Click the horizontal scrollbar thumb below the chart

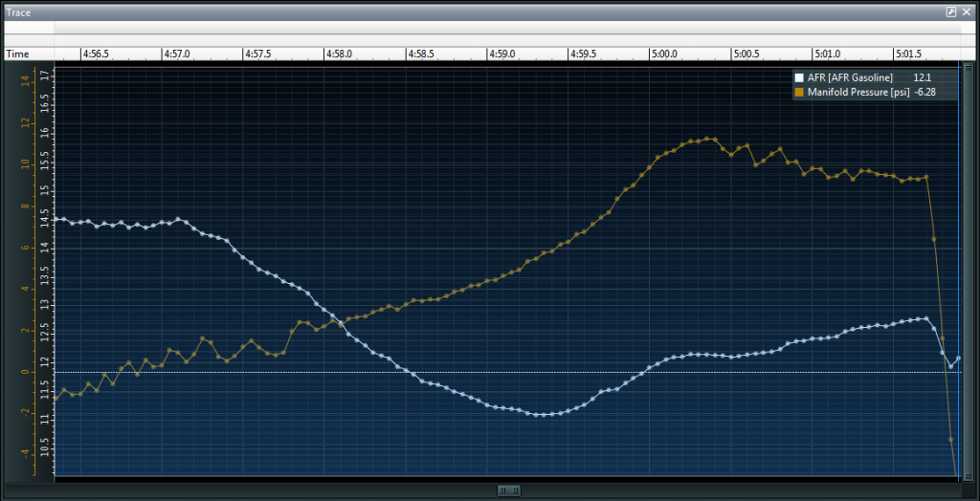pos(508,490)
